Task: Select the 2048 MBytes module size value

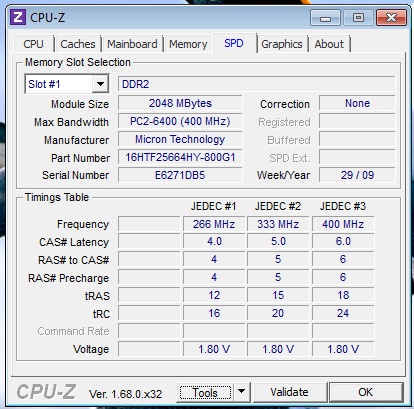Action: point(180,103)
